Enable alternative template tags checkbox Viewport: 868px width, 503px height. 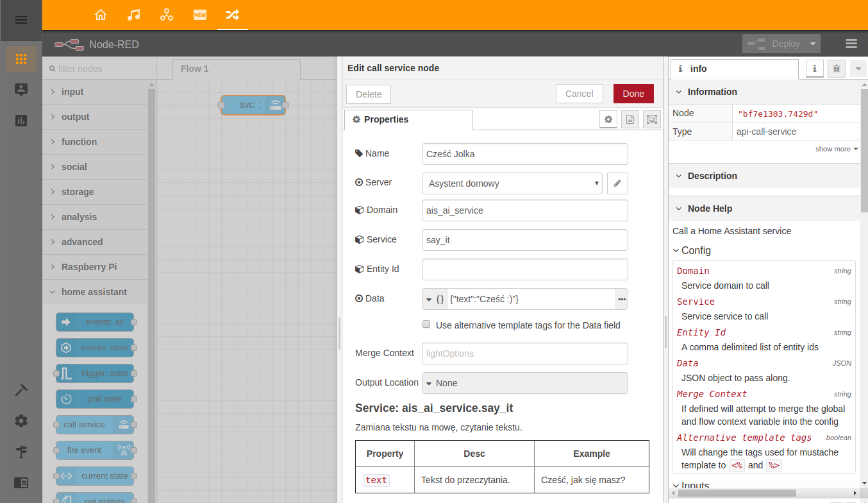pyautogui.click(x=426, y=325)
